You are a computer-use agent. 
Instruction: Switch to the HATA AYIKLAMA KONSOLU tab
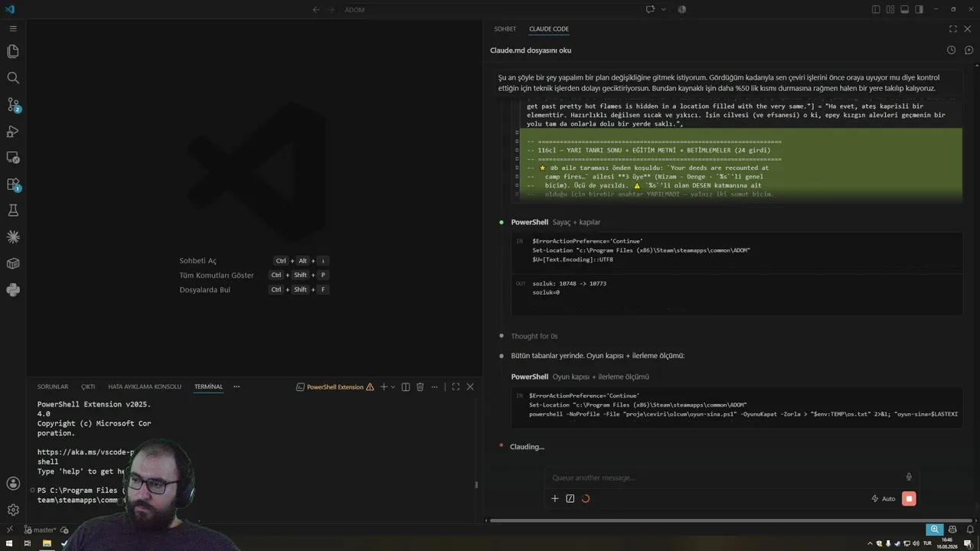pyautogui.click(x=145, y=387)
